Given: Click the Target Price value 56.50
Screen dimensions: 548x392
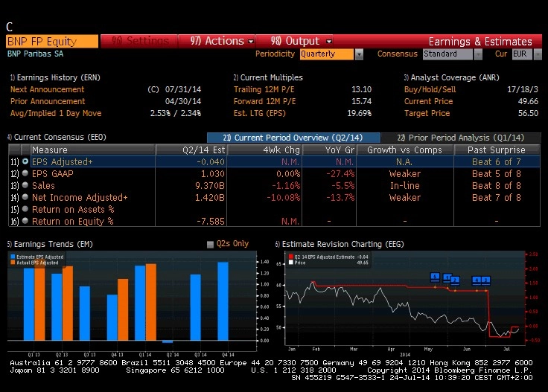Looking at the screenshot, I should tap(528, 113).
